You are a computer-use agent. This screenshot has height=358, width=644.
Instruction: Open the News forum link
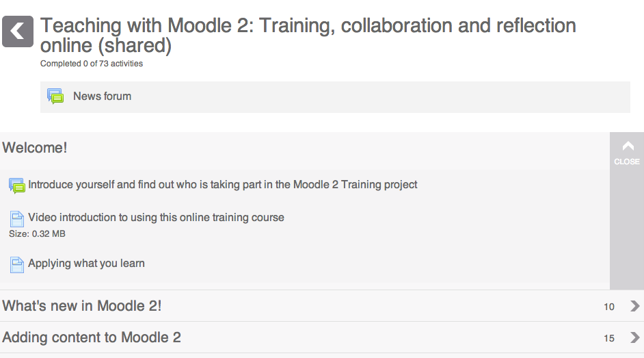(x=103, y=97)
